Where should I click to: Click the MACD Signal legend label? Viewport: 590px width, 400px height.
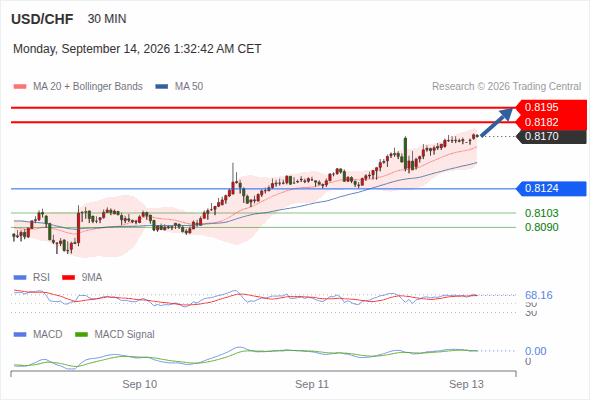click(125, 335)
